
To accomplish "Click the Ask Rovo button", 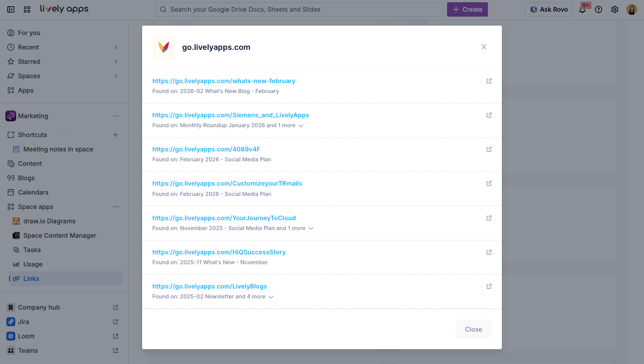I will pos(549,9).
